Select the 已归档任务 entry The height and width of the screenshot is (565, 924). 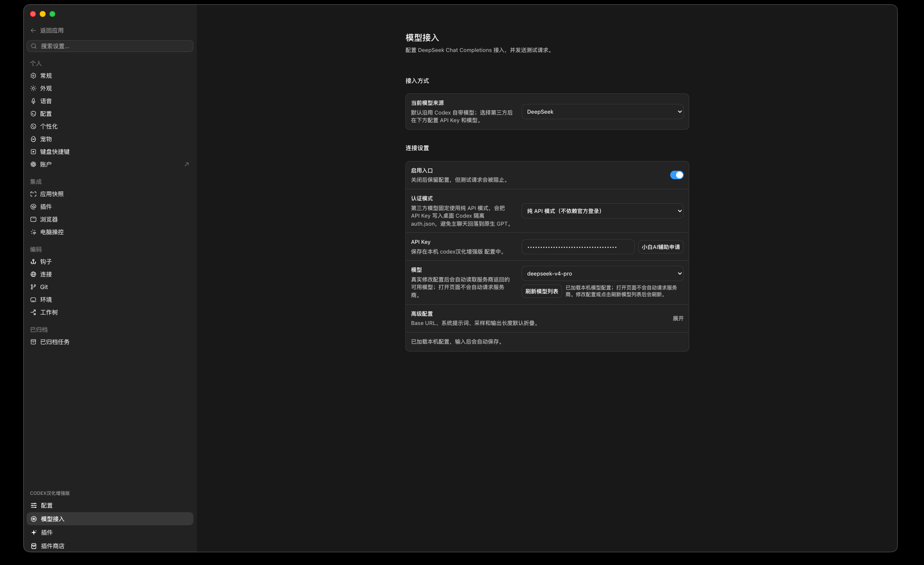click(110, 342)
